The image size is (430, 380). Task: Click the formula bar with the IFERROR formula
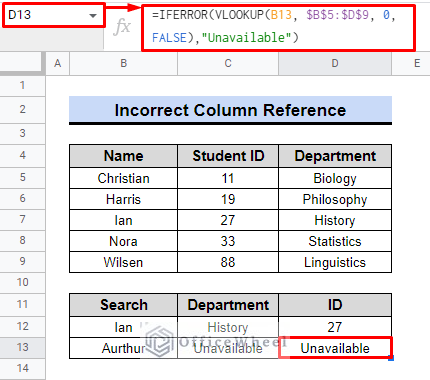(279, 27)
